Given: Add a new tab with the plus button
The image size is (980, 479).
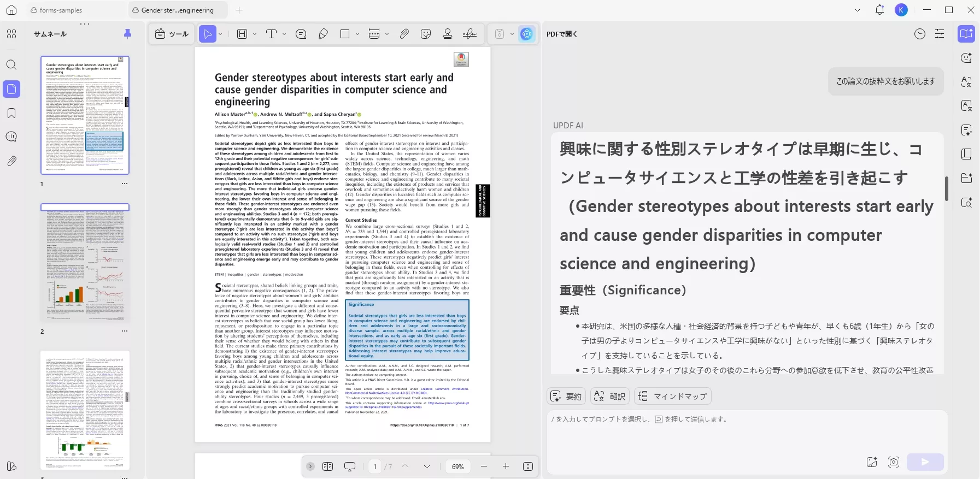Looking at the screenshot, I should (x=239, y=10).
